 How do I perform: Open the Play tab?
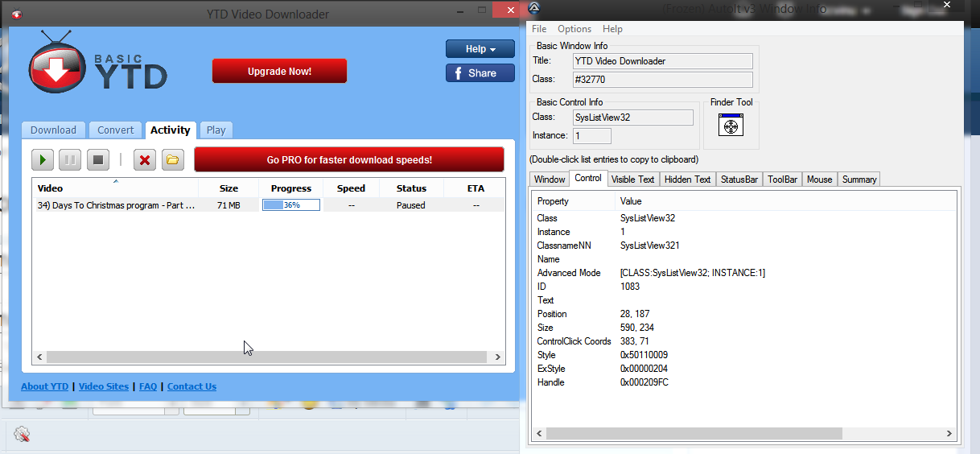click(x=216, y=130)
